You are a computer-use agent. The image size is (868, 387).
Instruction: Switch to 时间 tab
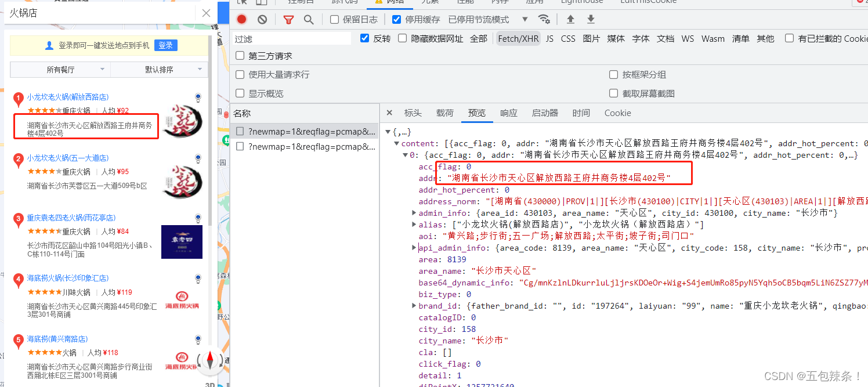[x=581, y=113]
